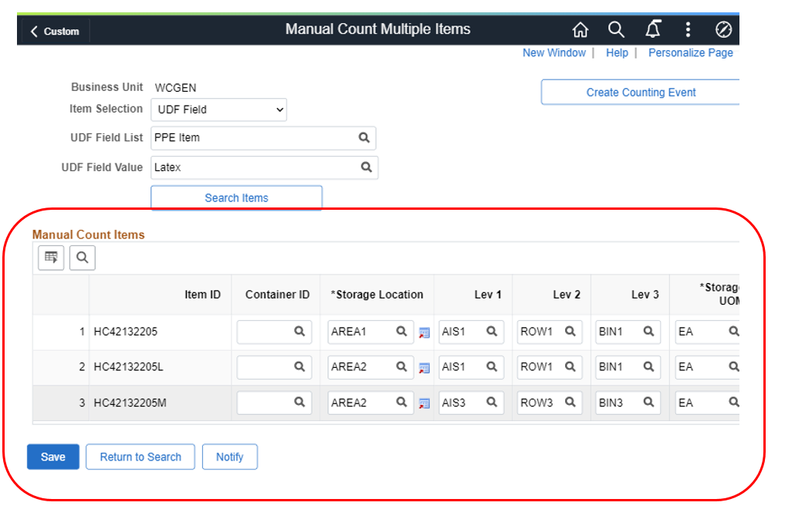The width and height of the screenshot is (812, 526).
Task: Click the Find magnifier icon above table
Action: pos(82,258)
